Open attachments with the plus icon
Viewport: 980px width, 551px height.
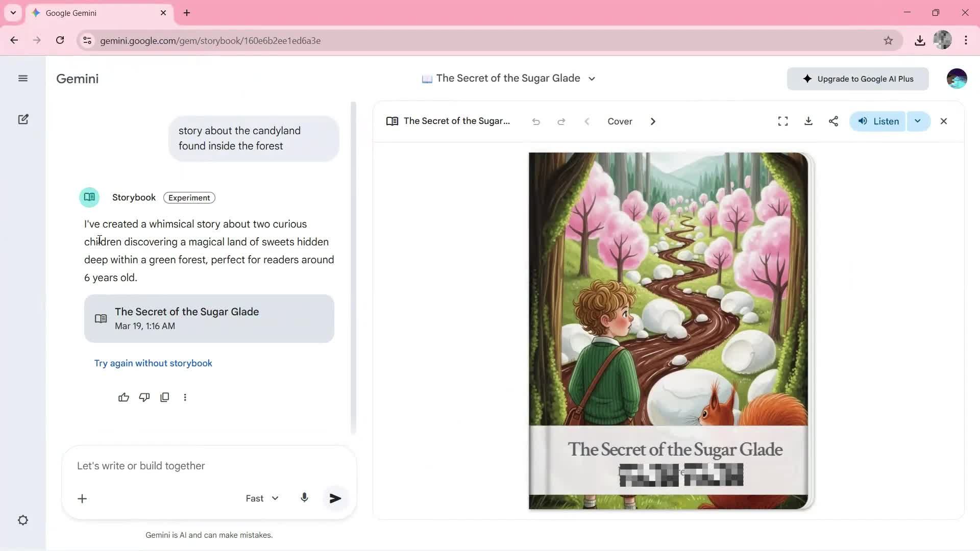pyautogui.click(x=82, y=498)
